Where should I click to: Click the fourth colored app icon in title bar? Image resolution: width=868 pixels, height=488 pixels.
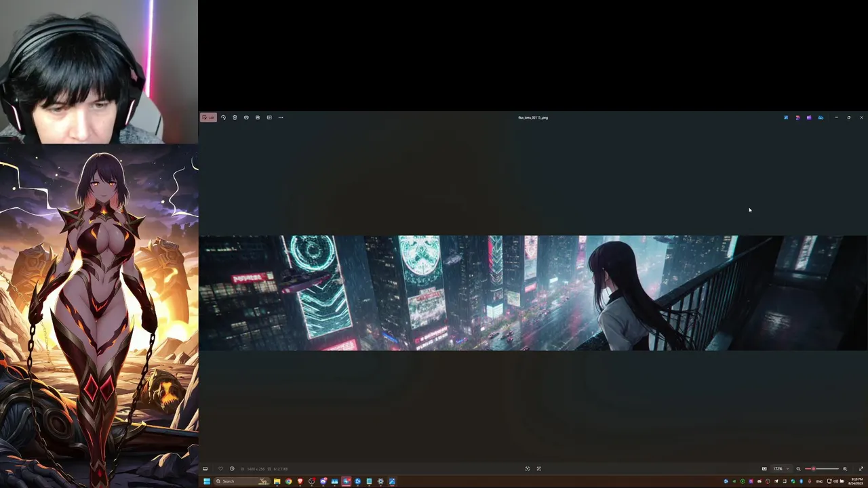[x=821, y=117]
